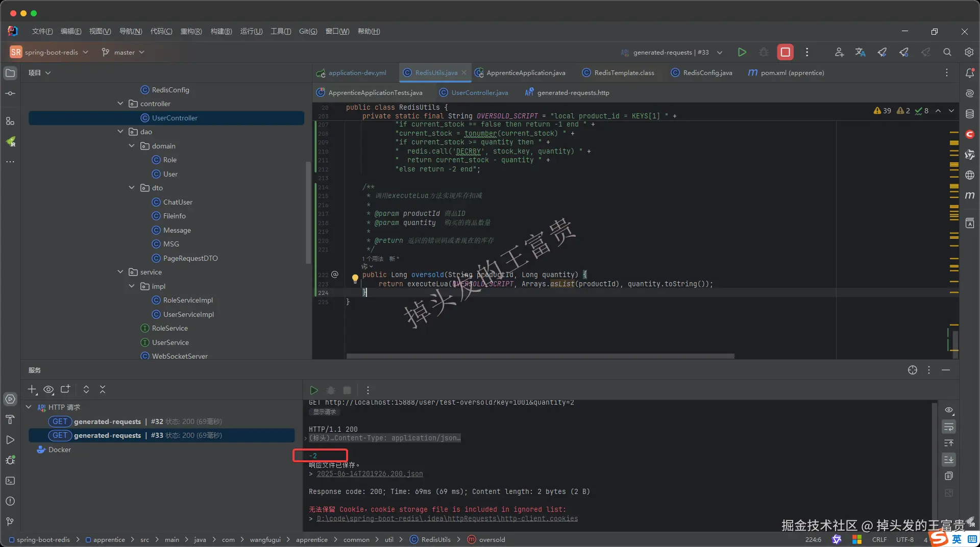Image resolution: width=980 pixels, height=547 pixels.
Task: Open the Problems tool window icon
Action: point(10,501)
